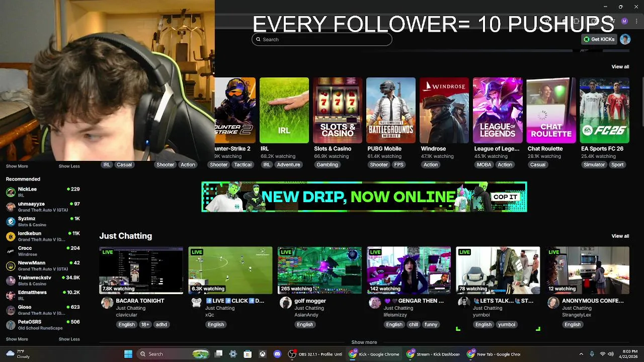Image resolution: width=644 pixels, height=362 pixels.
Task: Open the user profile avatar top right
Action: [x=625, y=39]
